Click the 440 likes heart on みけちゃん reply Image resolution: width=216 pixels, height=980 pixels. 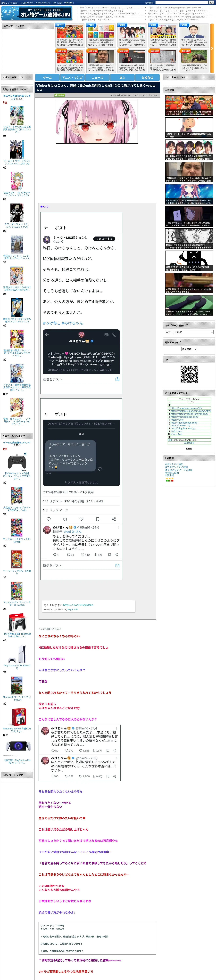coord(83,555)
